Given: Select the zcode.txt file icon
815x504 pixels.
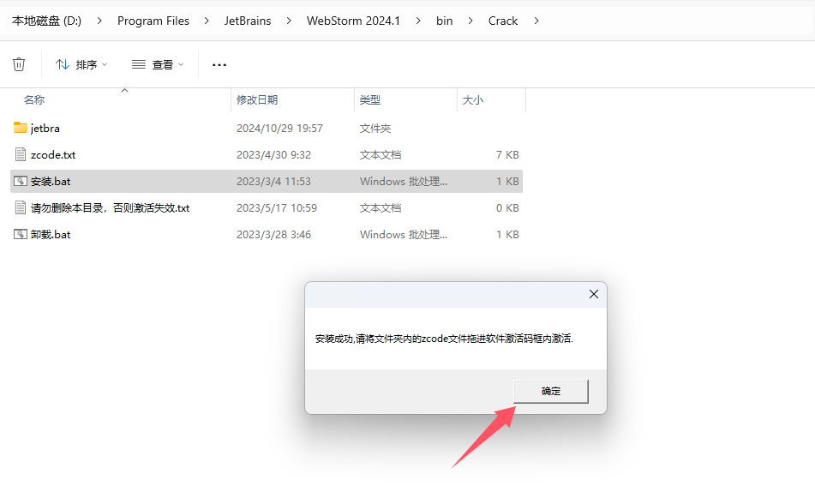Looking at the screenshot, I should 21,154.
